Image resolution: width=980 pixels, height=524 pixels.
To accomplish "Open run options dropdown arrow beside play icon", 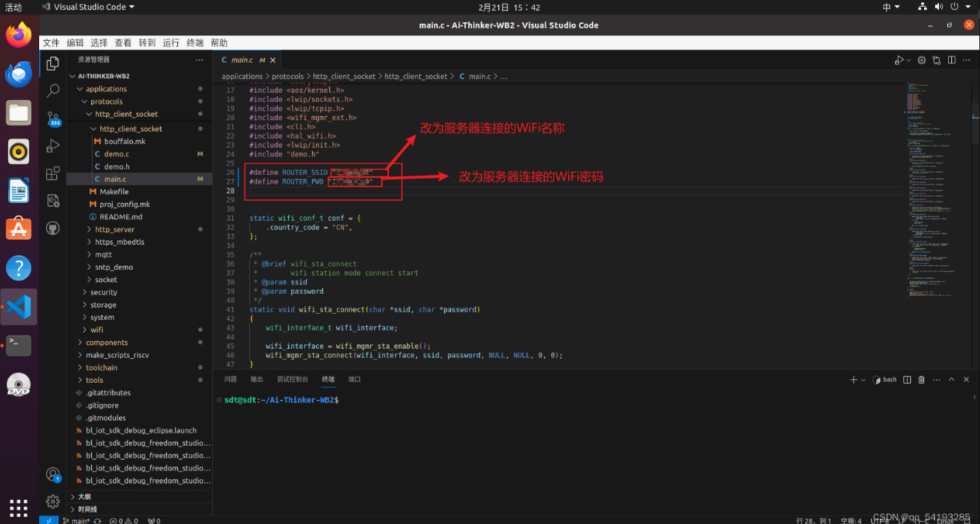I will 909,60.
